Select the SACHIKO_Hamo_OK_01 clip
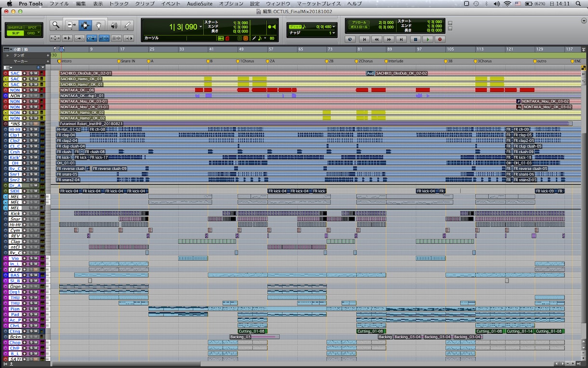Screen dimensions: 588x368 81,79
